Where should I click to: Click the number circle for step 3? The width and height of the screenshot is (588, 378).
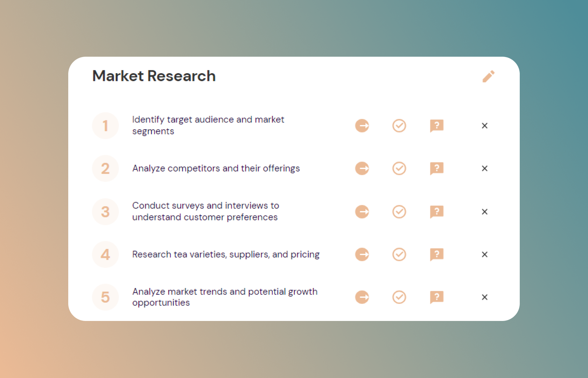coord(105,211)
